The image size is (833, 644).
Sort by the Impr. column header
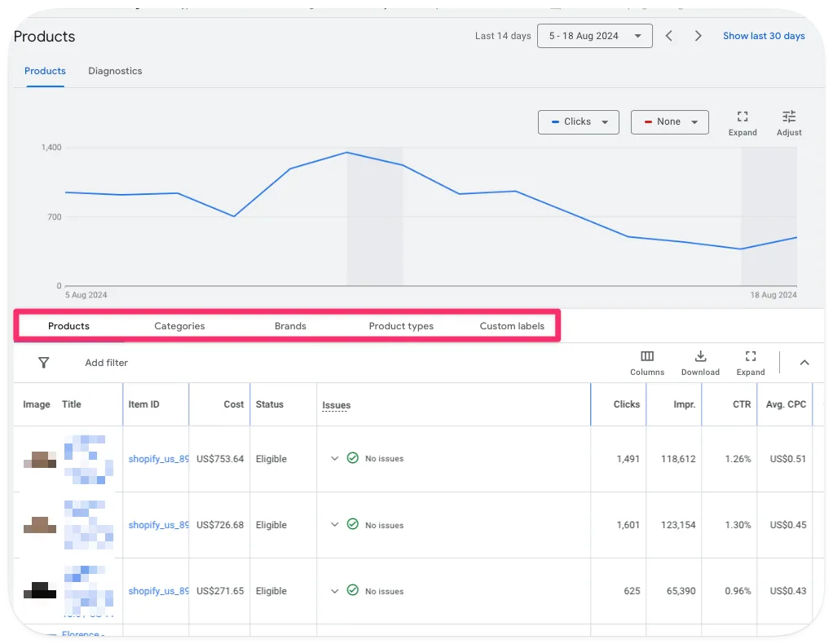tap(685, 404)
